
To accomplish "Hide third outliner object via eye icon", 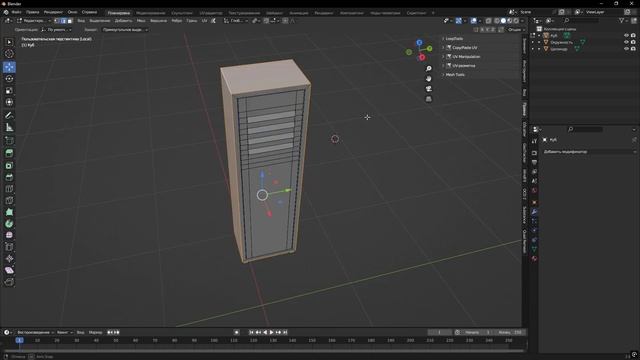I will [626, 49].
